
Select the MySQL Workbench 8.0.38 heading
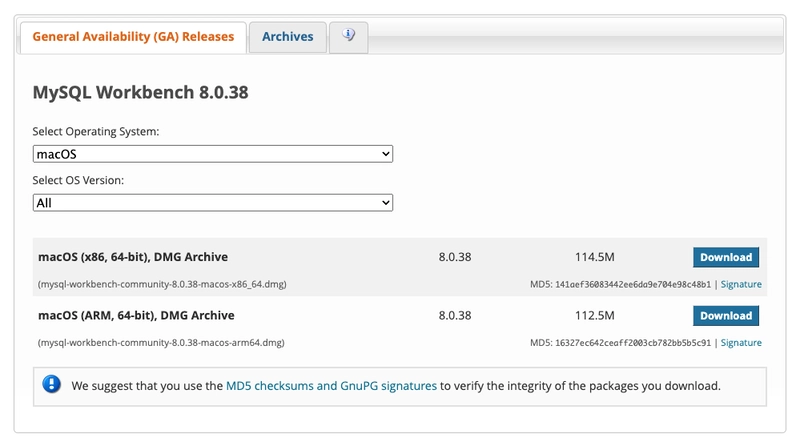click(x=140, y=92)
